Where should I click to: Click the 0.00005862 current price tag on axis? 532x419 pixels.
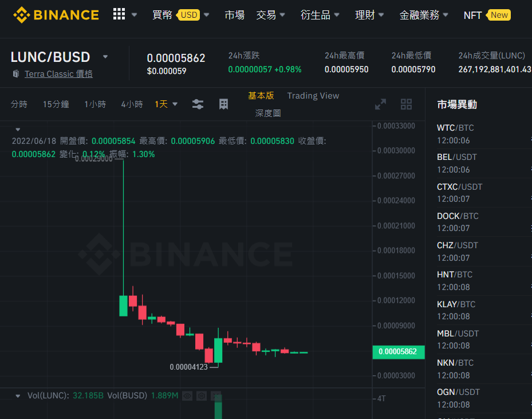coord(399,352)
